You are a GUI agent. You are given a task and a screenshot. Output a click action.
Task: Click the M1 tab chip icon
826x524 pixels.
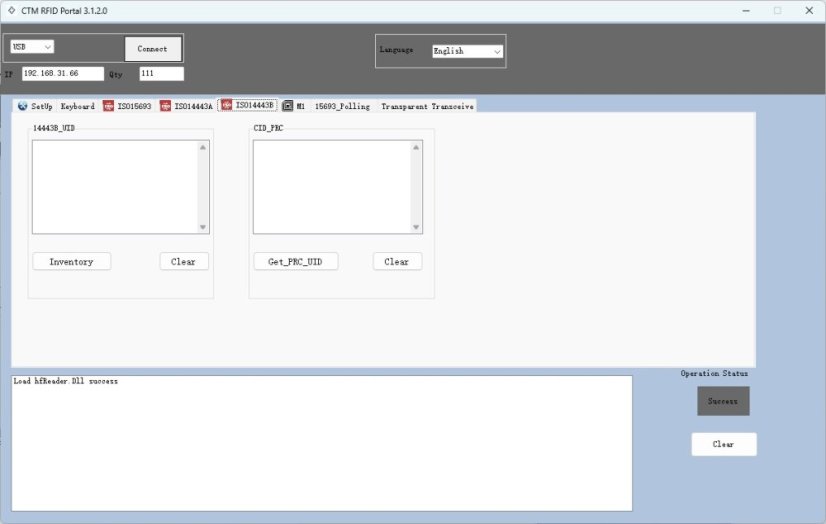coord(288,106)
